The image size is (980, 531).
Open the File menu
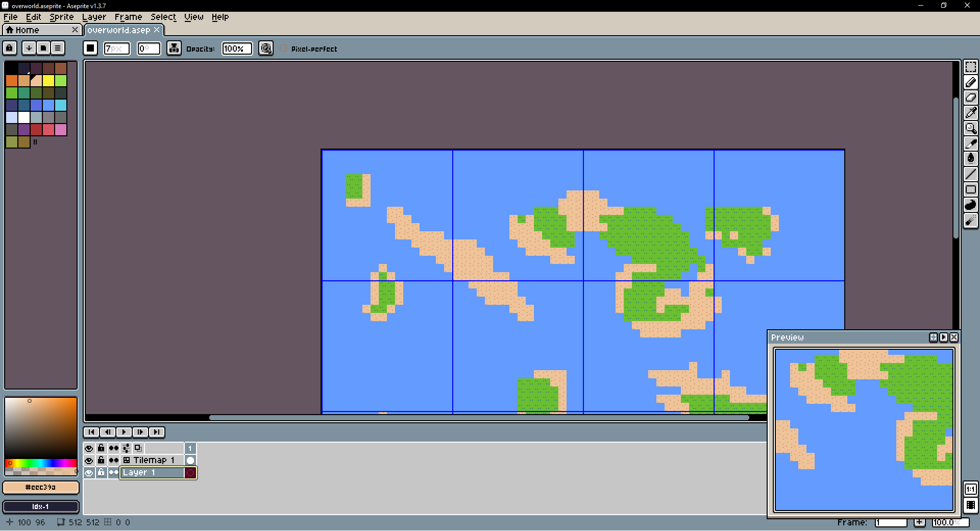pos(10,17)
